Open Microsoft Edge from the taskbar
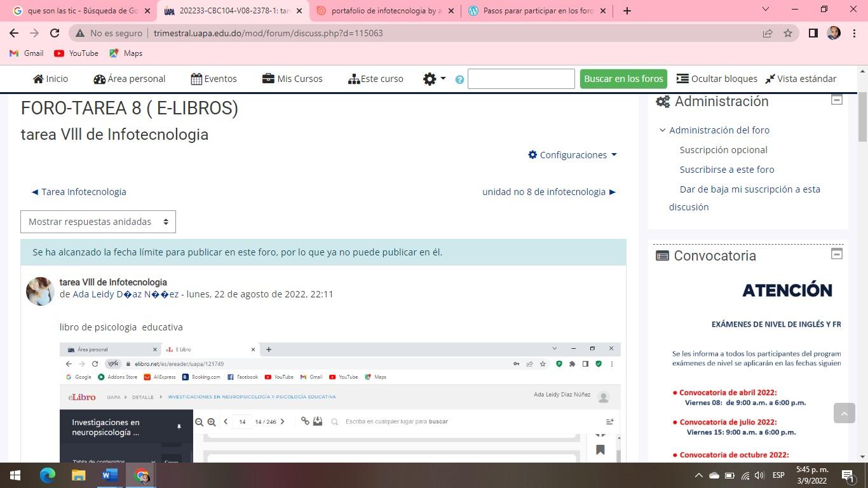This screenshot has height=488, width=868. click(x=48, y=475)
